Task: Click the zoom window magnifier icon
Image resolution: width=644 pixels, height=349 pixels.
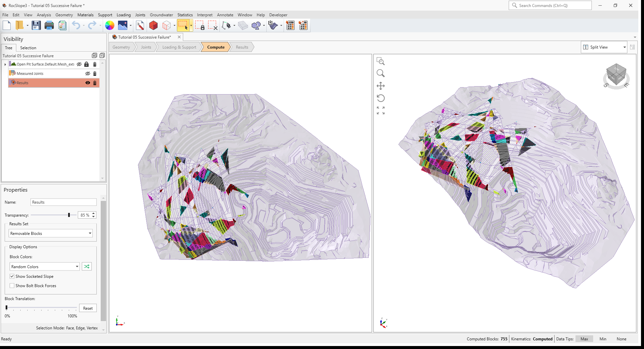Action: coord(381,61)
